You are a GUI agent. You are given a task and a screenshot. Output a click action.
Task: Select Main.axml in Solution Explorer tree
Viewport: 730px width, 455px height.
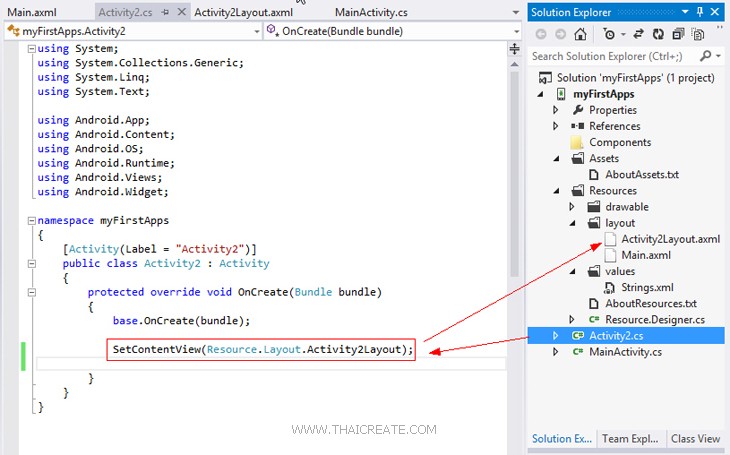point(646,255)
